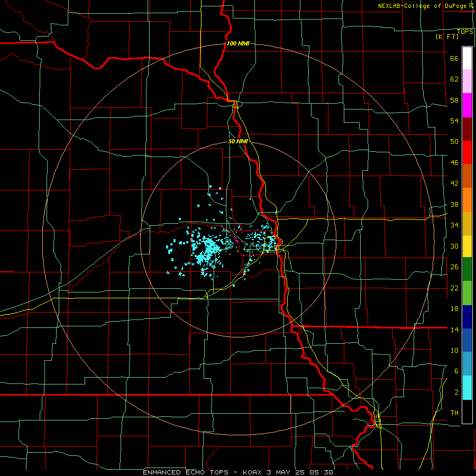Click the light green legend swatch
Viewport: 476px width, 476px height.
(467, 293)
